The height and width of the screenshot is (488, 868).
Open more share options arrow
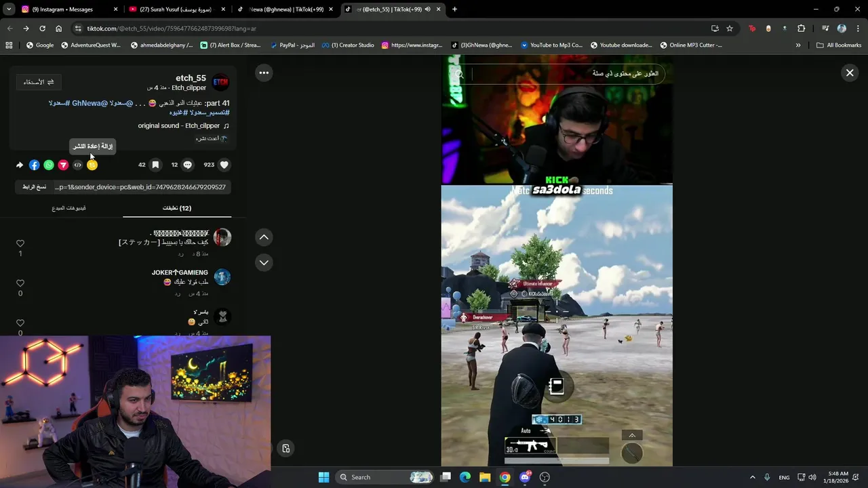tap(20, 165)
